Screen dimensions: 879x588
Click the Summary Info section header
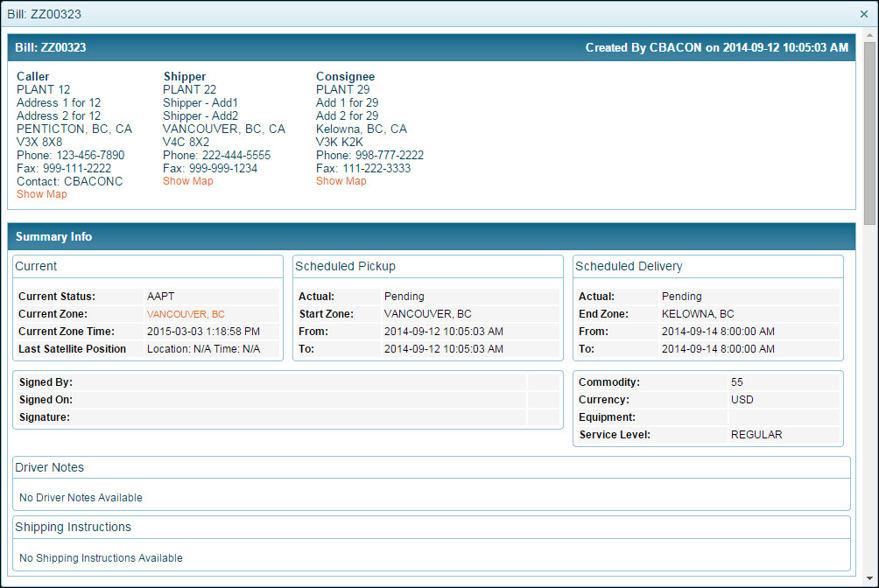point(53,237)
